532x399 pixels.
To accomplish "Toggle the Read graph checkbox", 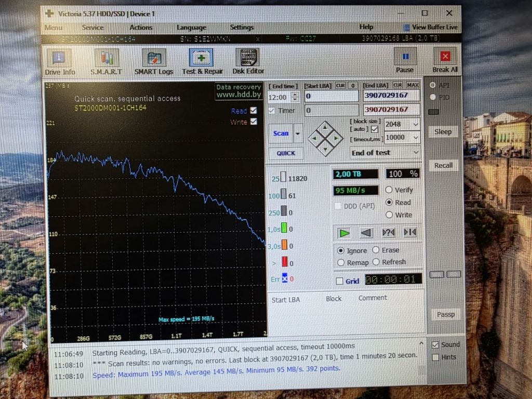I will point(254,111).
